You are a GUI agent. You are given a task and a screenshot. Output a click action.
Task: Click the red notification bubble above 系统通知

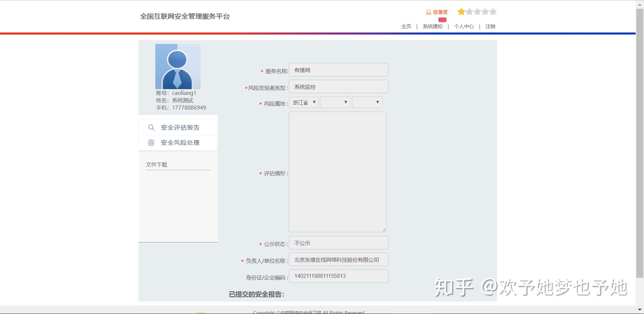pos(442,20)
